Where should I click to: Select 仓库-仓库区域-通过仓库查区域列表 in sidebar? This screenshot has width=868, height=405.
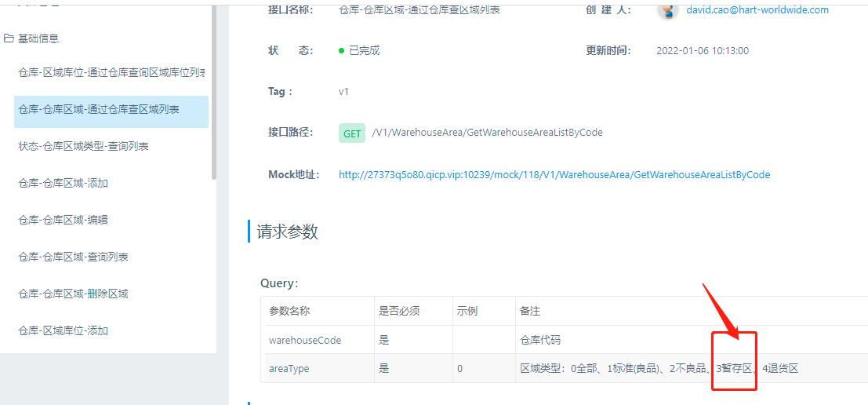99,110
